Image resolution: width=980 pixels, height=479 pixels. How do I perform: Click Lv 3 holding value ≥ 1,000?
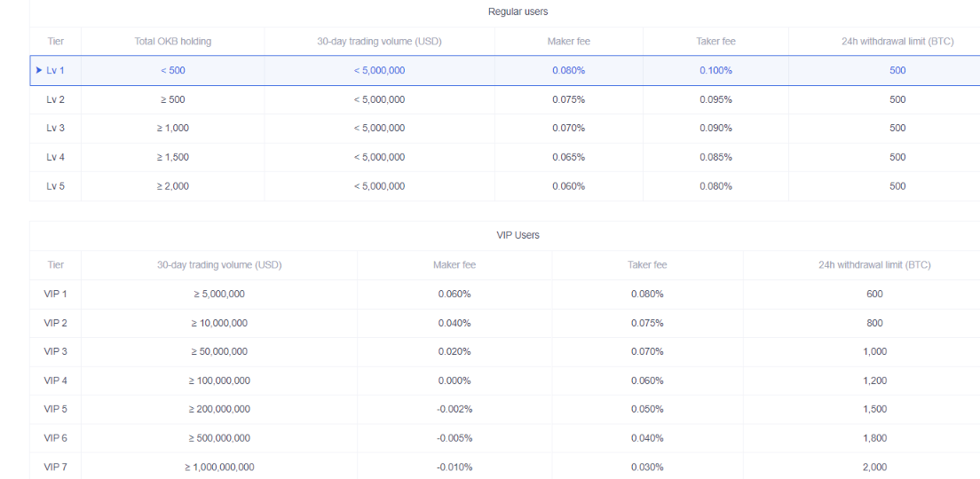point(172,128)
